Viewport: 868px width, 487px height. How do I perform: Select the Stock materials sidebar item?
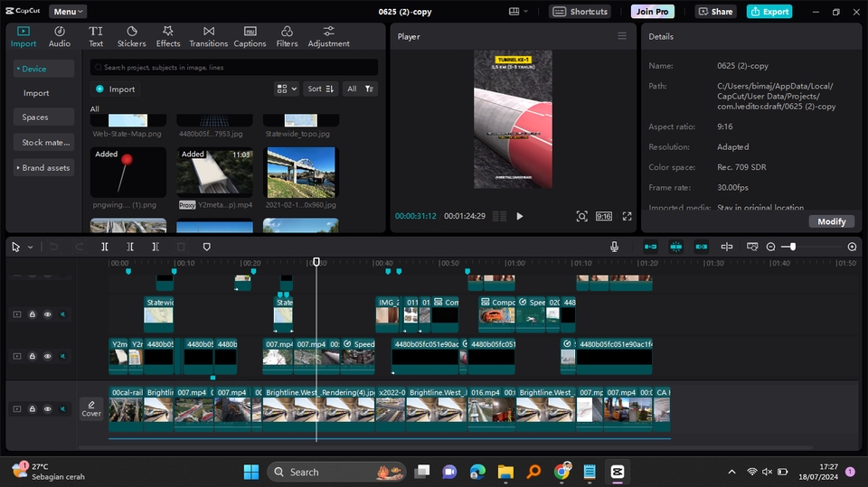pos(45,142)
